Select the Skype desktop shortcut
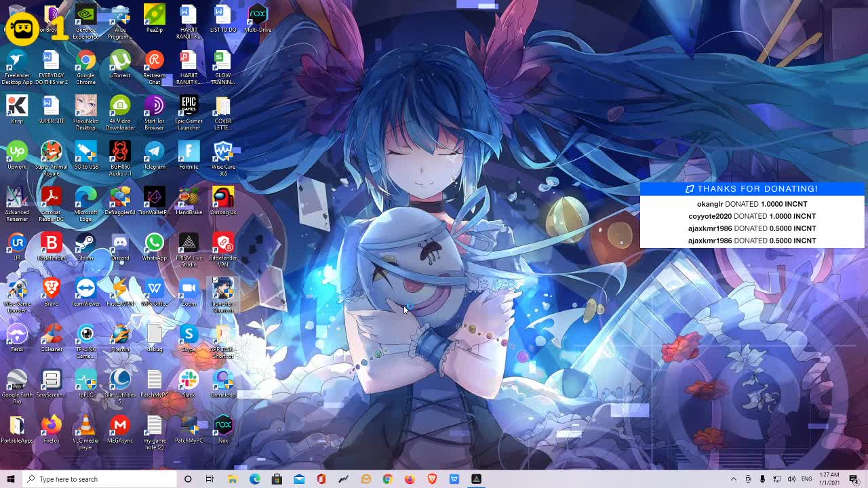The width and height of the screenshot is (868, 488). pos(189,338)
